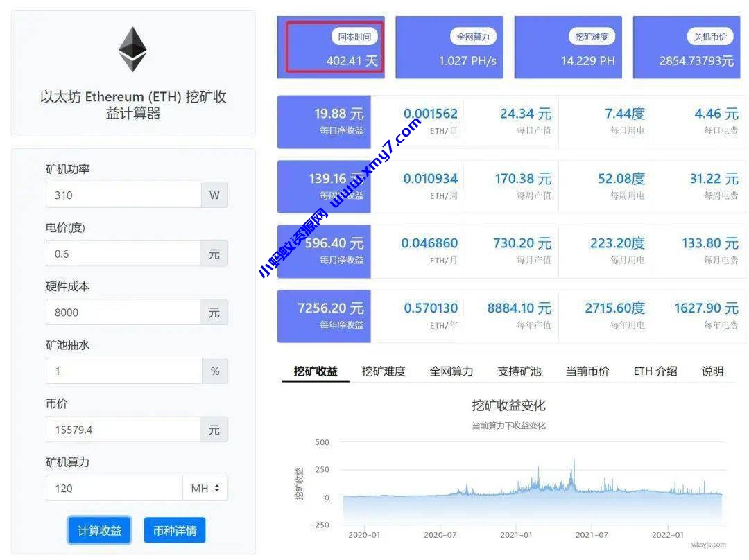Click the Ethereum diamond logo
Screen dimensions: 749x560
132,49
